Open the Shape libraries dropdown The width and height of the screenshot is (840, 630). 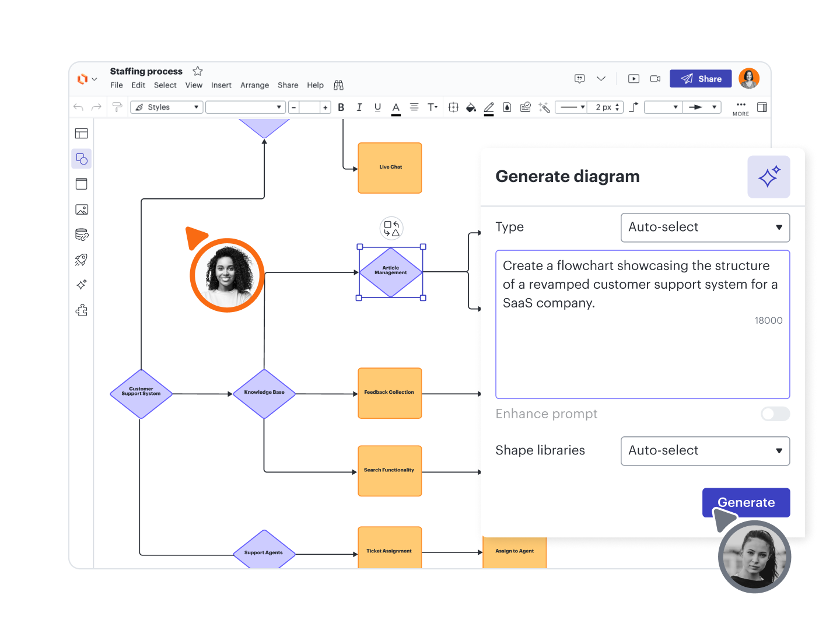[x=705, y=451]
